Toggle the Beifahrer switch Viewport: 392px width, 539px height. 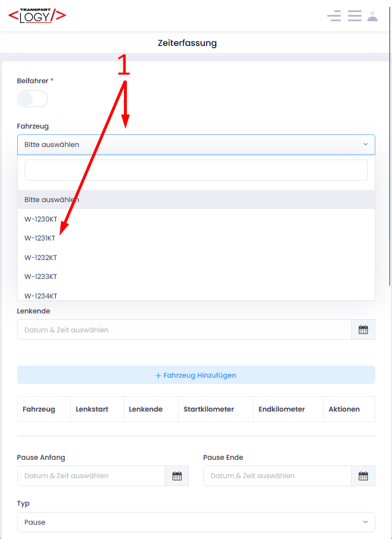coord(33,99)
